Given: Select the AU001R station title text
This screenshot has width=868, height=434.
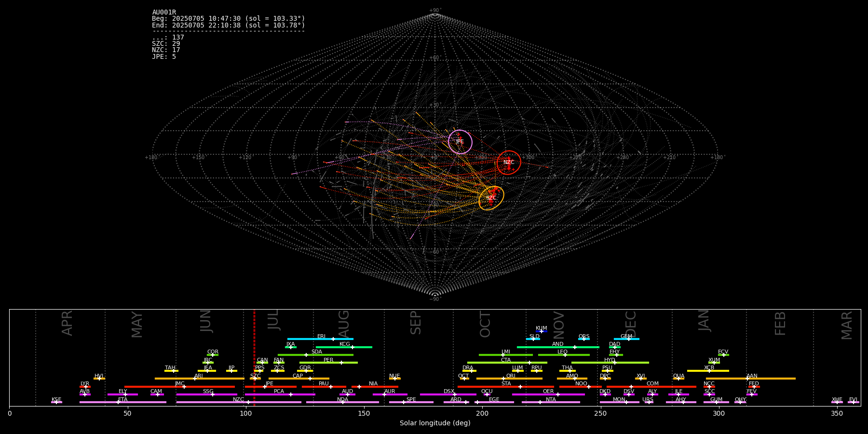Looking at the screenshot, I should click(164, 13).
